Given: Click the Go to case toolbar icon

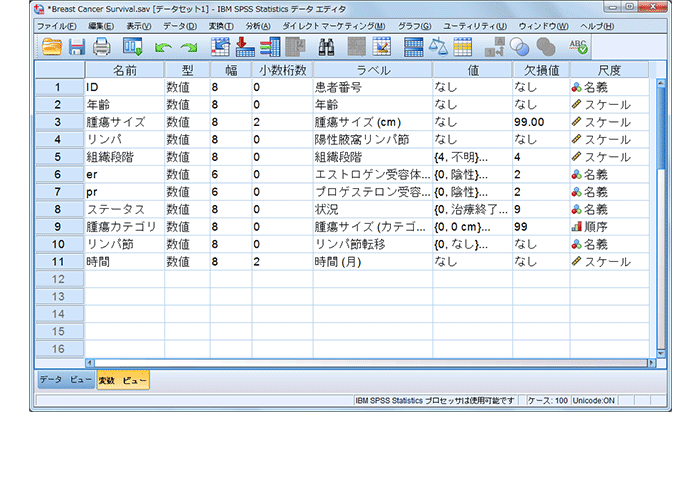Looking at the screenshot, I should pyautogui.click(x=220, y=47).
